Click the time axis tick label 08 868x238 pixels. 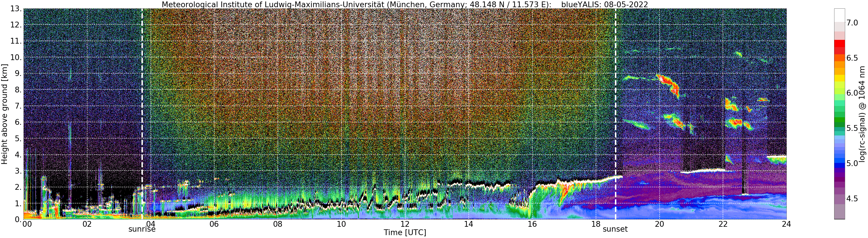(x=278, y=224)
